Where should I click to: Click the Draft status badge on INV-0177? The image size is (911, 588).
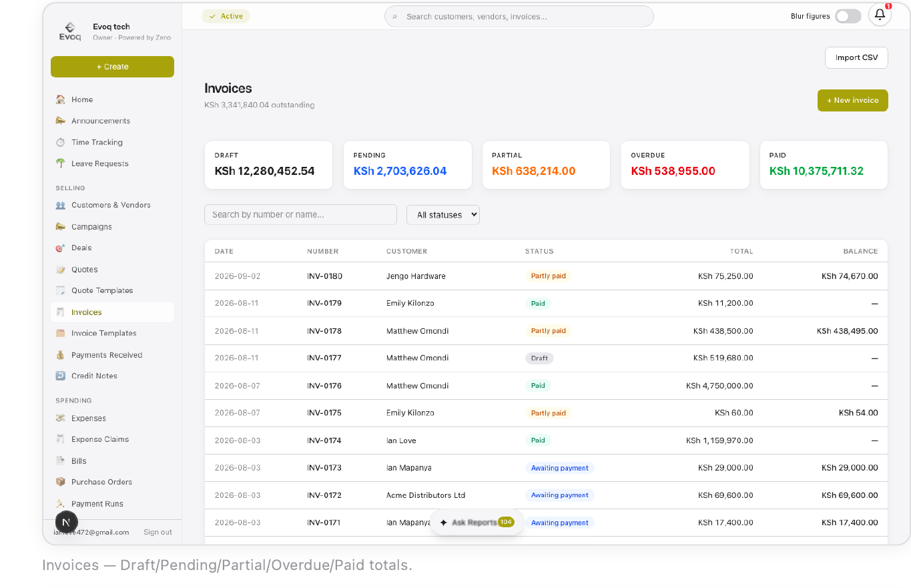click(x=539, y=358)
